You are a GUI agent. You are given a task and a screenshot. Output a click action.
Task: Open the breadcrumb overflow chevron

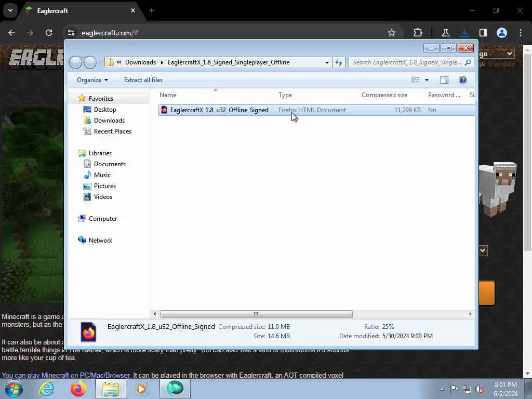pyautogui.click(x=119, y=62)
